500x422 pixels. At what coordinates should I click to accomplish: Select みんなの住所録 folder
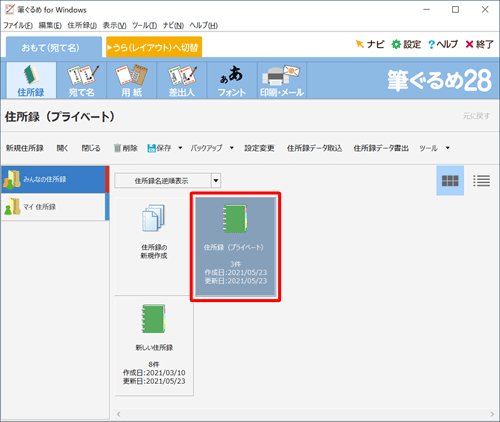(55, 179)
